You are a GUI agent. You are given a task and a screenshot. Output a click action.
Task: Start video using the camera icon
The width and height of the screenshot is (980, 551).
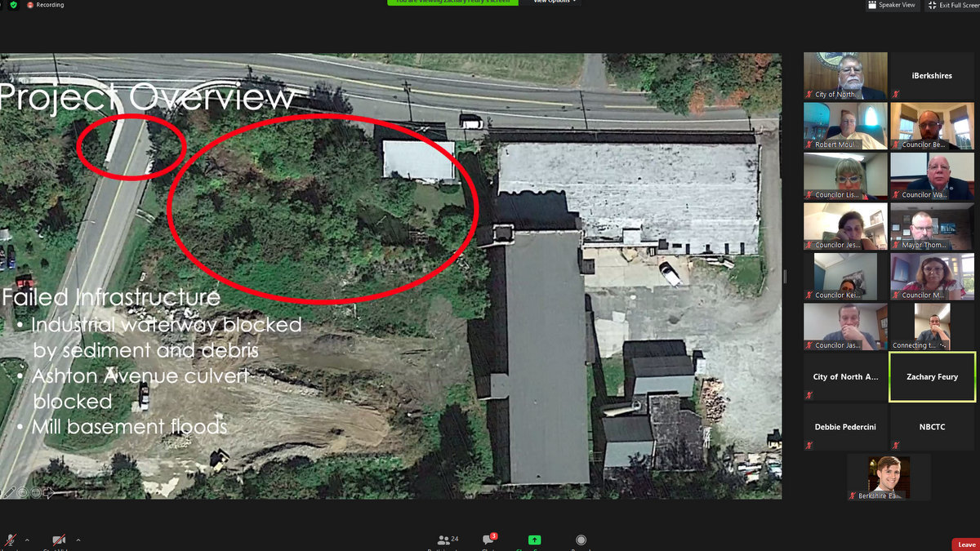(x=59, y=540)
